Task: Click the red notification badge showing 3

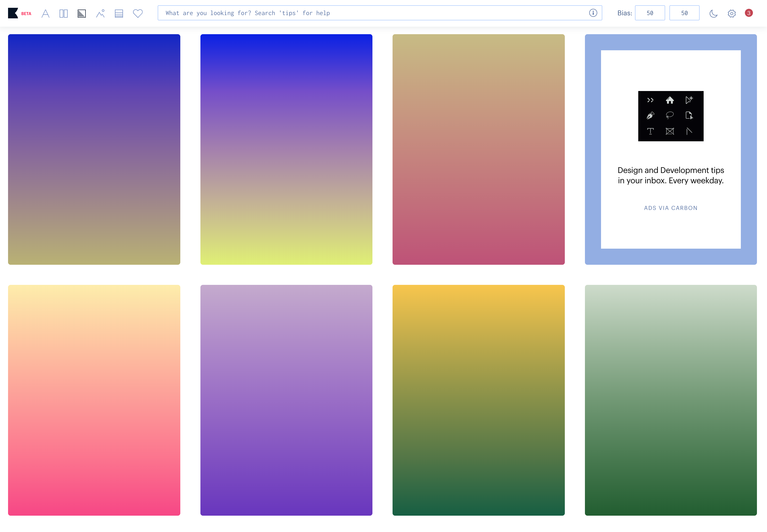Action: pyautogui.click(x=749, y=13)
